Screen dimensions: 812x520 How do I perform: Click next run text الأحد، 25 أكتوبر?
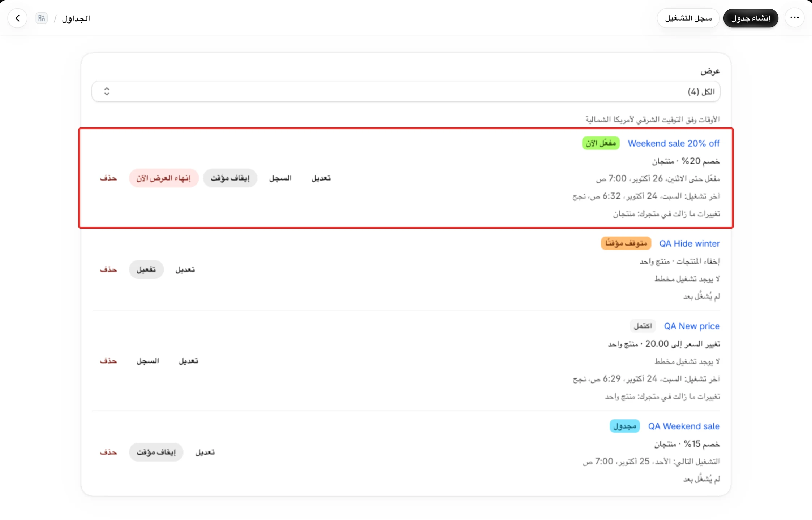pos(651,461)
